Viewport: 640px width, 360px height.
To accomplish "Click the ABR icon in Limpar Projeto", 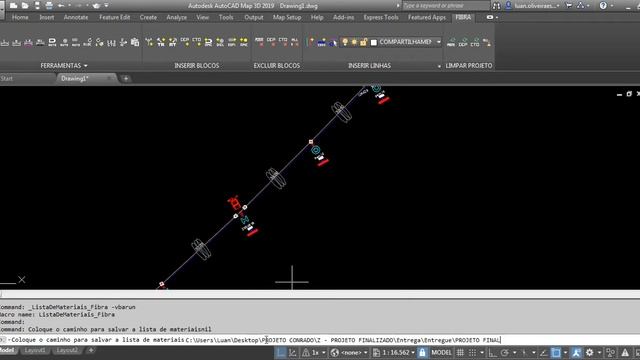I will point(451,42).
